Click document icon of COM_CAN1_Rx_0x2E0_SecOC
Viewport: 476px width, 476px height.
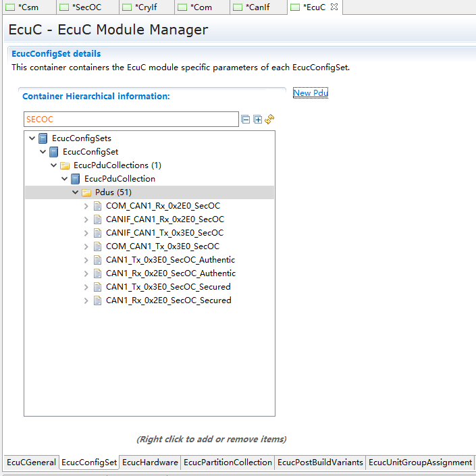tap(97, 206)
